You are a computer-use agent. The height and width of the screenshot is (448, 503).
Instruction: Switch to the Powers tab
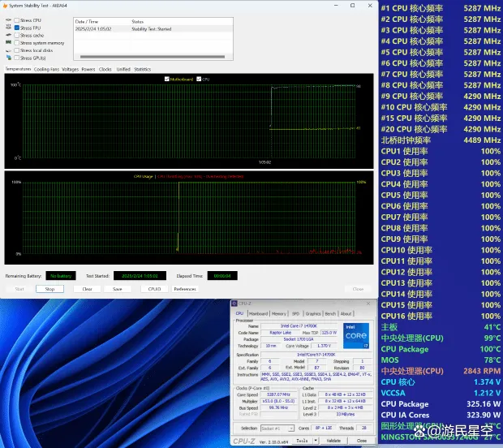[88, 69]
